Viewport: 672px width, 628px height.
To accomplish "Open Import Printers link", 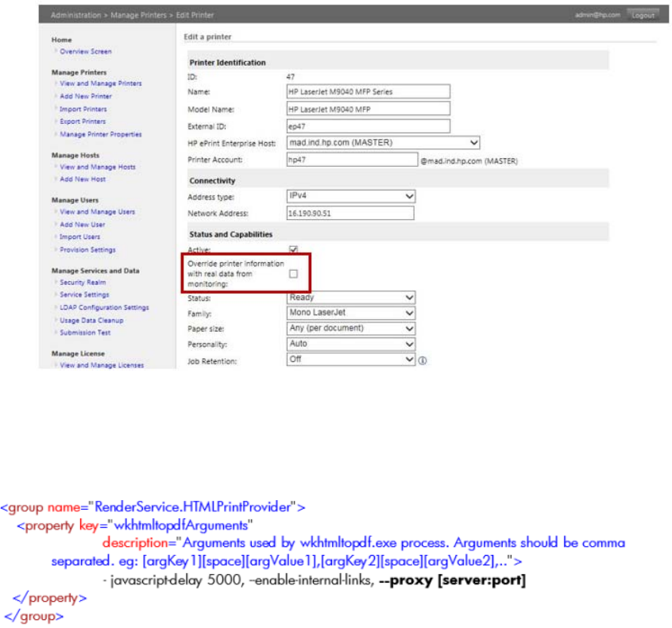I will click(83, 110).
